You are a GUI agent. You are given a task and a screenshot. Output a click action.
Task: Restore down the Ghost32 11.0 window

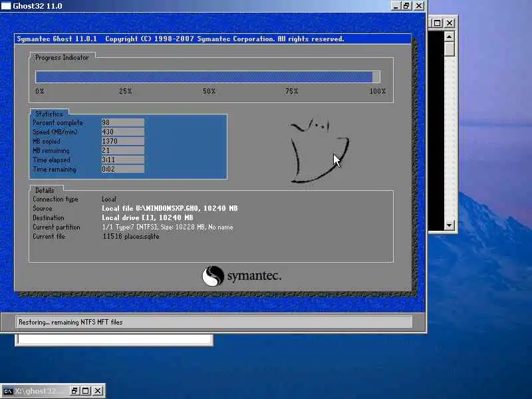pyautogui.click(x=406, y=6)
